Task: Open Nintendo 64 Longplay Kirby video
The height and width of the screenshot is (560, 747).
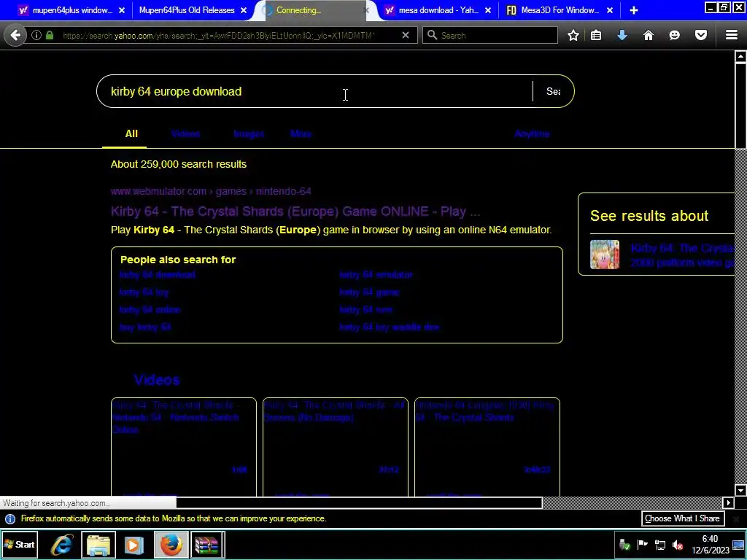Action: pos(487,448)
